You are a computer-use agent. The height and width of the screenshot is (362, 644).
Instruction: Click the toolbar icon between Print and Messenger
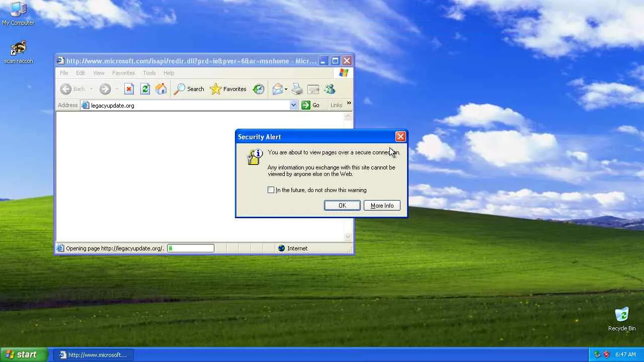pos(313,89)
